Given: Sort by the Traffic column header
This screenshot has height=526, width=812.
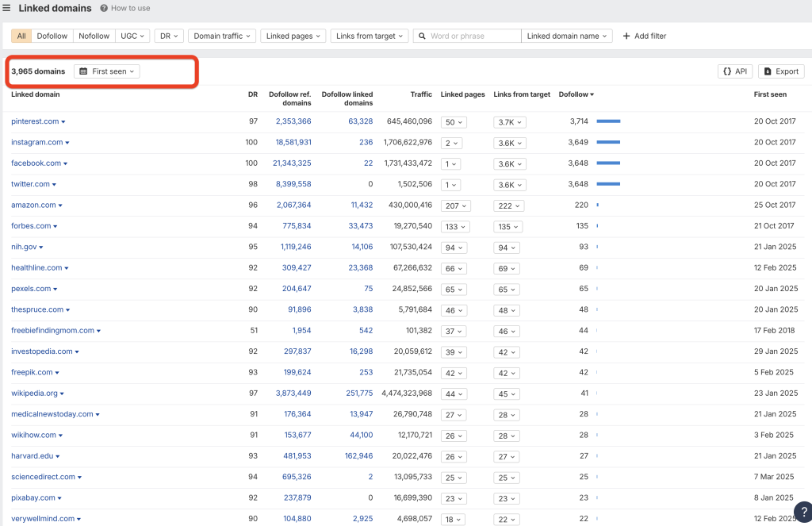Looking at the screenshot, I should pos(421,94).
